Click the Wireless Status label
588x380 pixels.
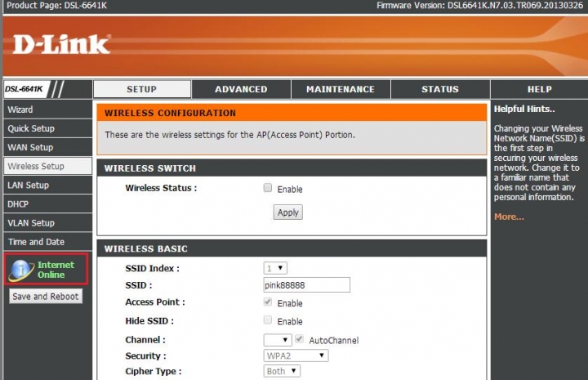click(161, 188)
